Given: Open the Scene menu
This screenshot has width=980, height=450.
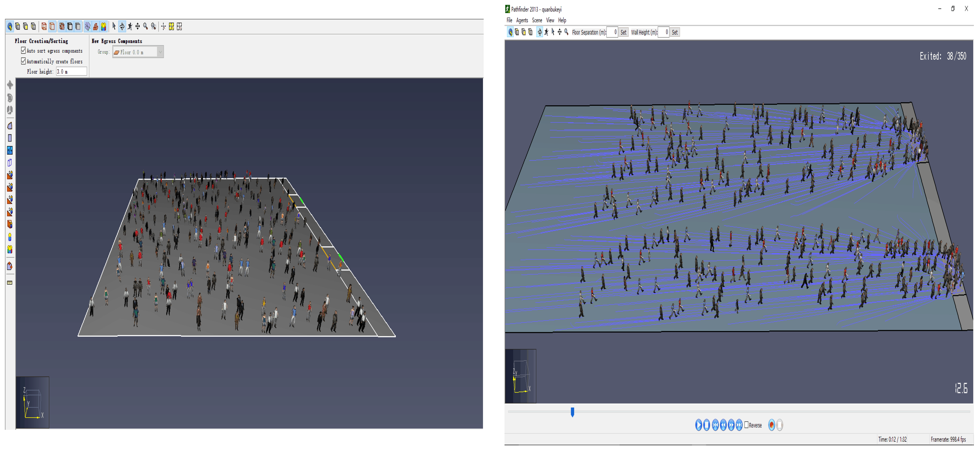Looking at the screenshot, I should coord(537,20).
